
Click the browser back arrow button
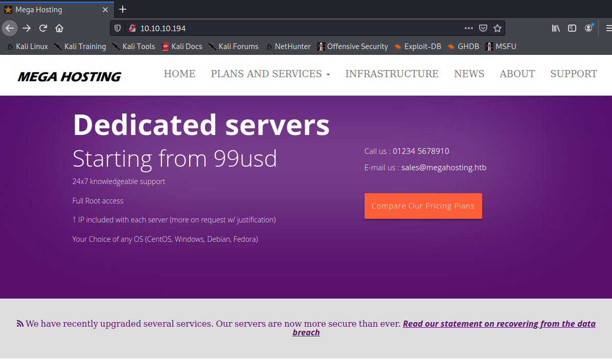pyautogui.click(x=10, y=28)
